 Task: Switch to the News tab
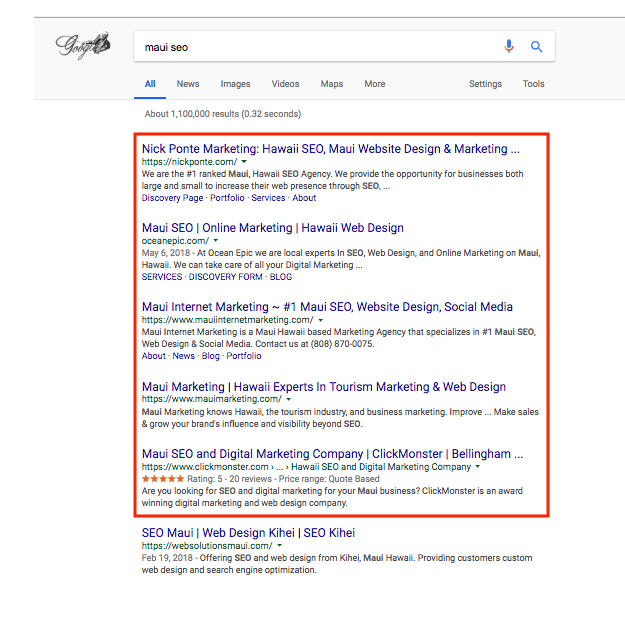tap(188, 84)
